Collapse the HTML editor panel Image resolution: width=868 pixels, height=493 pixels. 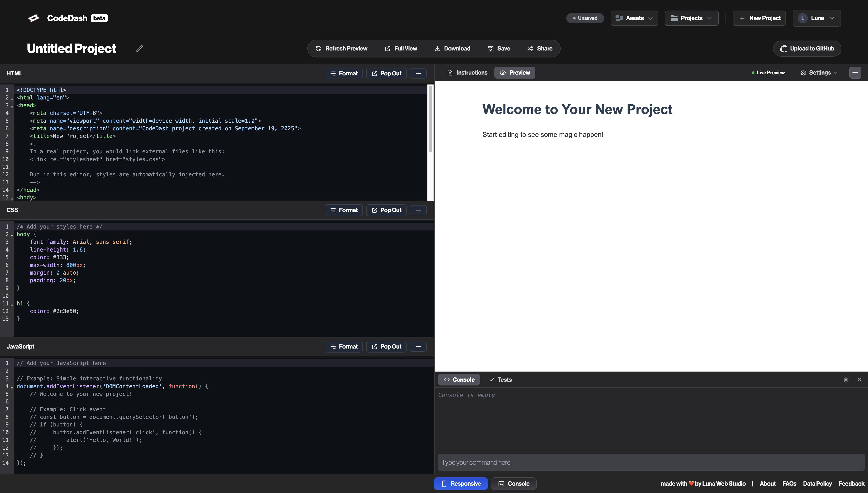click(x=418, y=74)
